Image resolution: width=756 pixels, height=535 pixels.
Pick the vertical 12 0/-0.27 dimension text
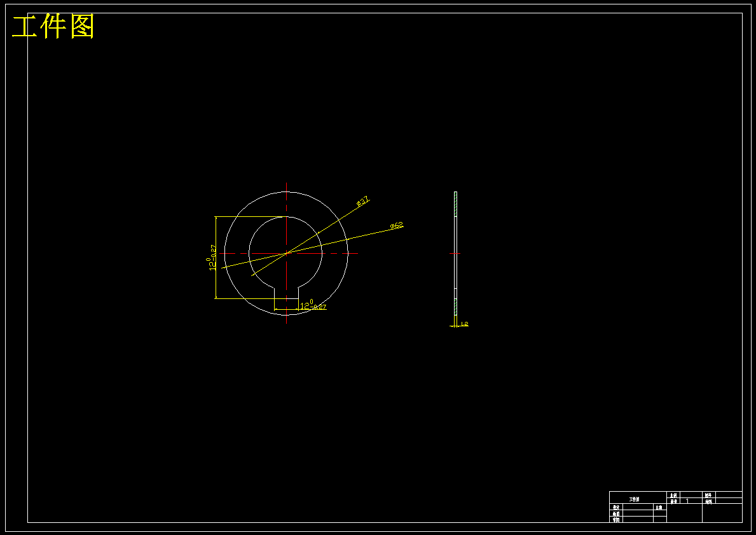click(x=212, y=258)
